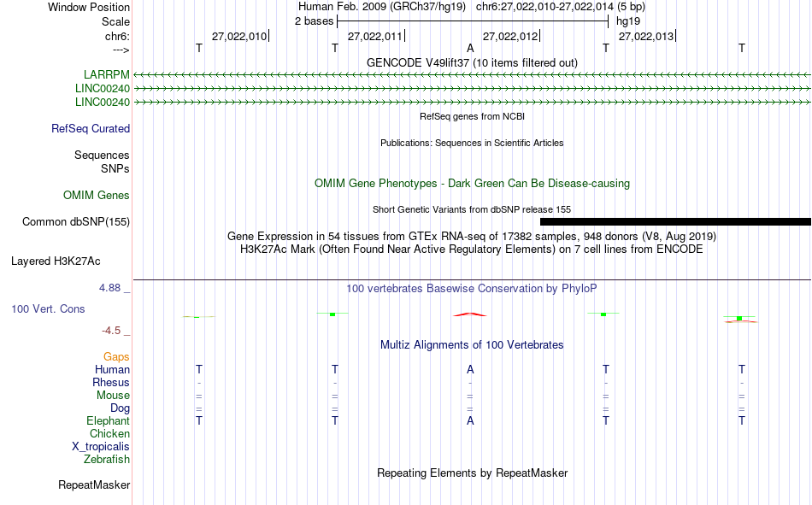Click the black dbSNP variant bar
This screenshot has height=505, width=812.
(x=675, y=221)
